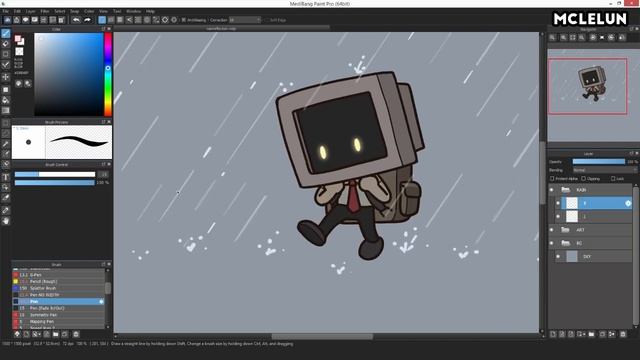Image resolution: width=640 pixels, height=360 pixels.
Task: Open the View menu
Action: [103, 11]
